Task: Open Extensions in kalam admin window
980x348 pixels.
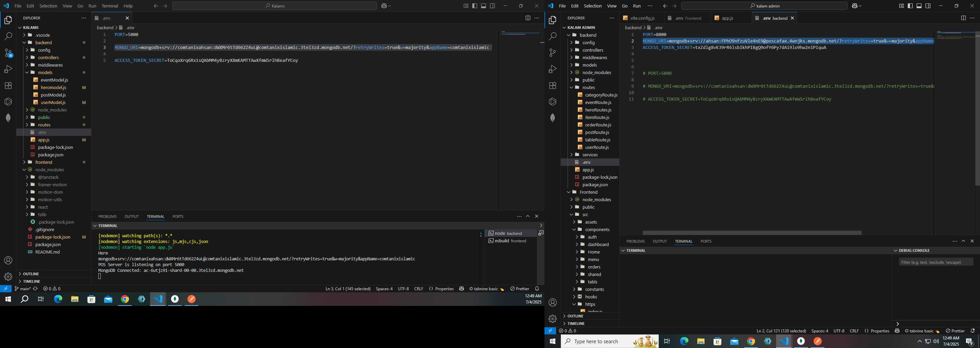Action: tap(552, 86)
